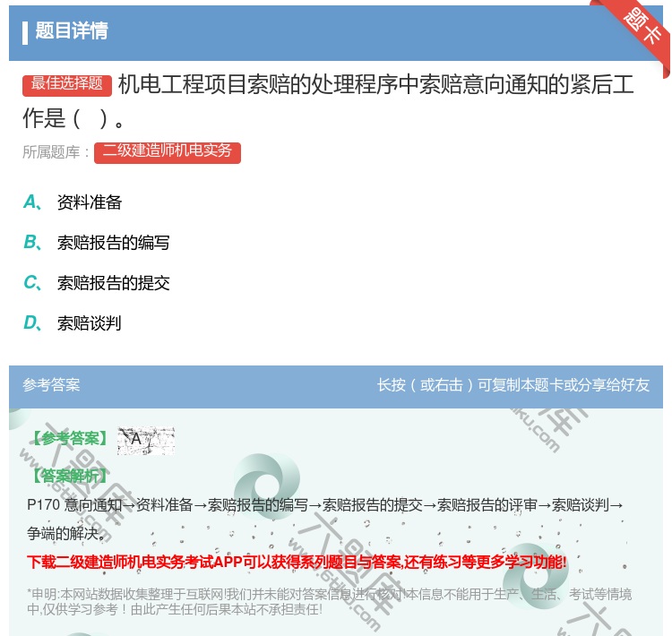672x636 pixels.
Task: Click the 【参考答案】 green label
Action: coord(70,438)
